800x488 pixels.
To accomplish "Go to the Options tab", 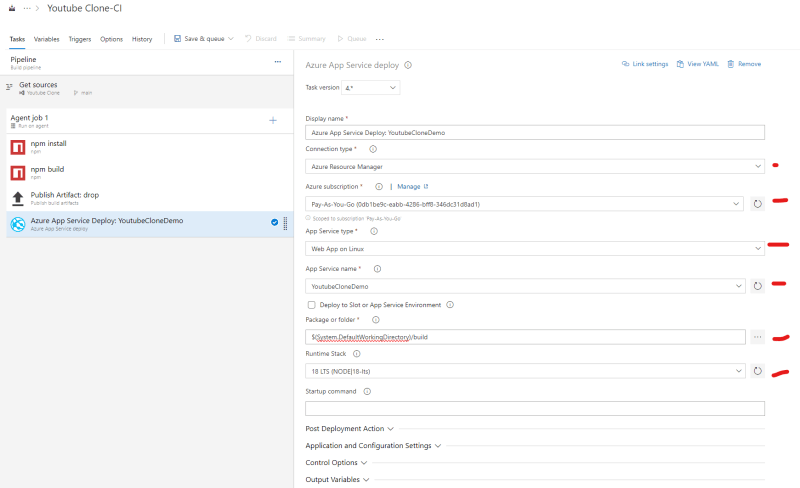I will 111,39.
